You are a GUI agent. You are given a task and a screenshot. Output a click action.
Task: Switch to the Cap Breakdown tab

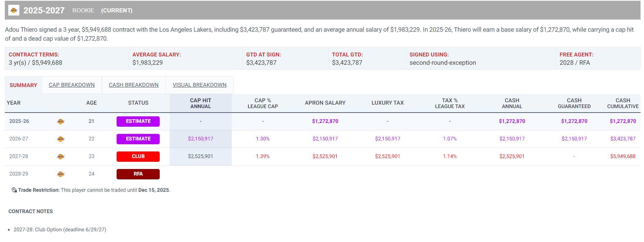[71, 85]
